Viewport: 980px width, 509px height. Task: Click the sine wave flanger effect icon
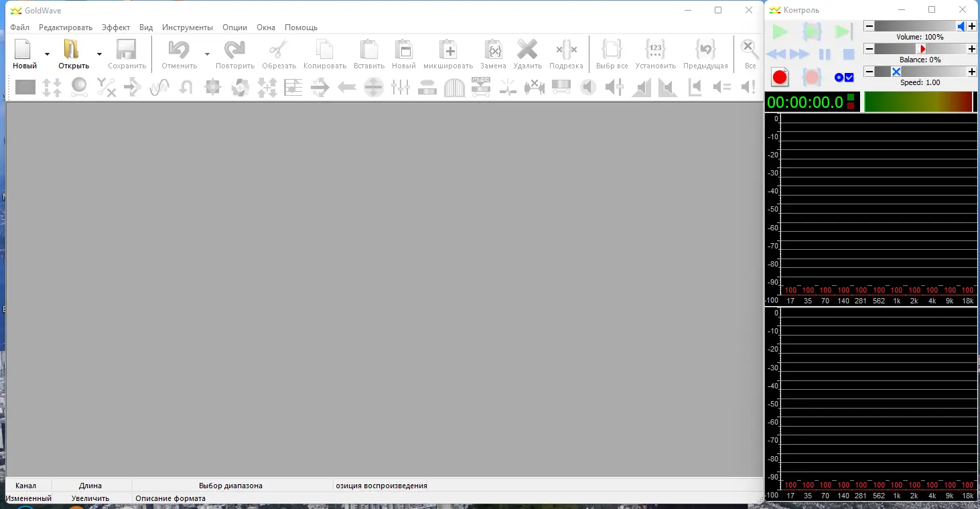coord(159,87)
